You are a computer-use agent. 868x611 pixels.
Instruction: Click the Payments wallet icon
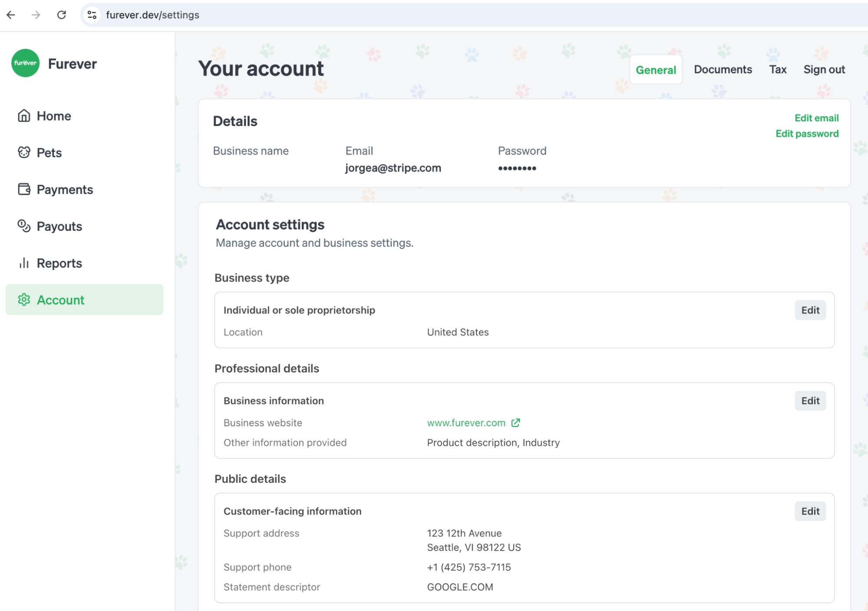[x=24, y=189]
